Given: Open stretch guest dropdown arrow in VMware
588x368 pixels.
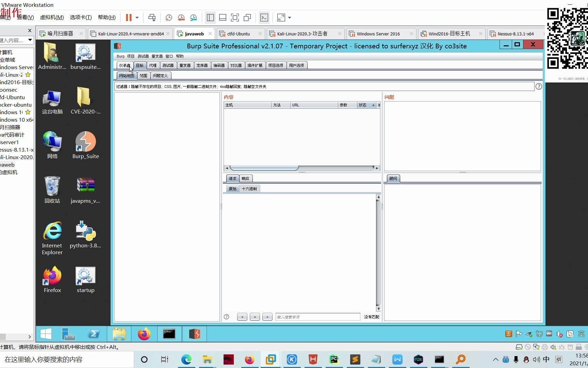Looking at the screenshot, I should [290, 17].
